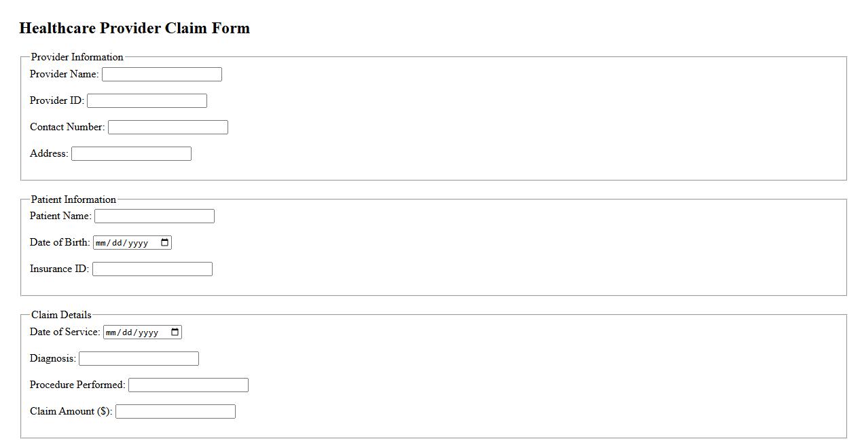
Task: Focus the Provider Name text field
Action: [x=162, y=75]
